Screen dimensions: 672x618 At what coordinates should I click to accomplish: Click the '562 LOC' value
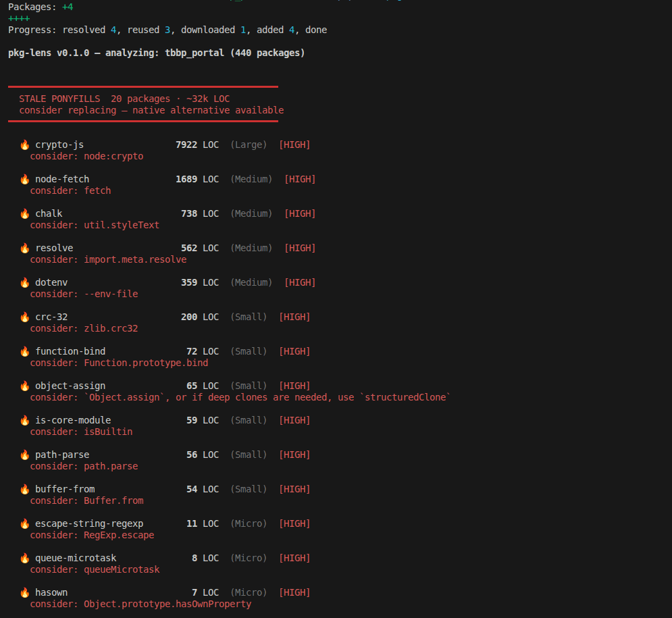(x=200, y=248)
